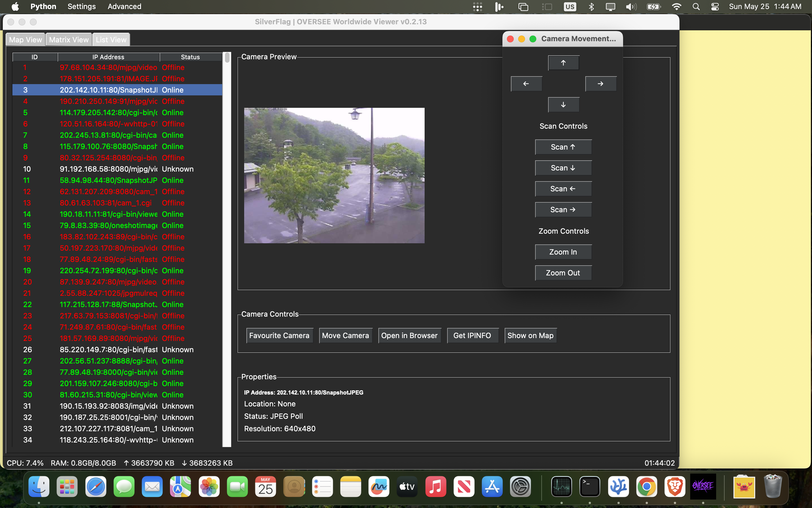Select camera 30 at 81.60.215.31
Viewport: 812px width, 508px height.
coord(117,395)
